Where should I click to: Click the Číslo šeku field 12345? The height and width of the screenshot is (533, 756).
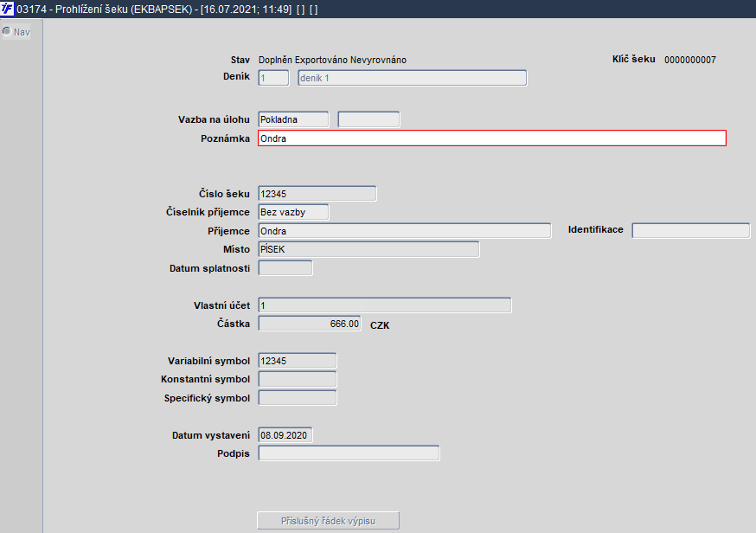317,194
